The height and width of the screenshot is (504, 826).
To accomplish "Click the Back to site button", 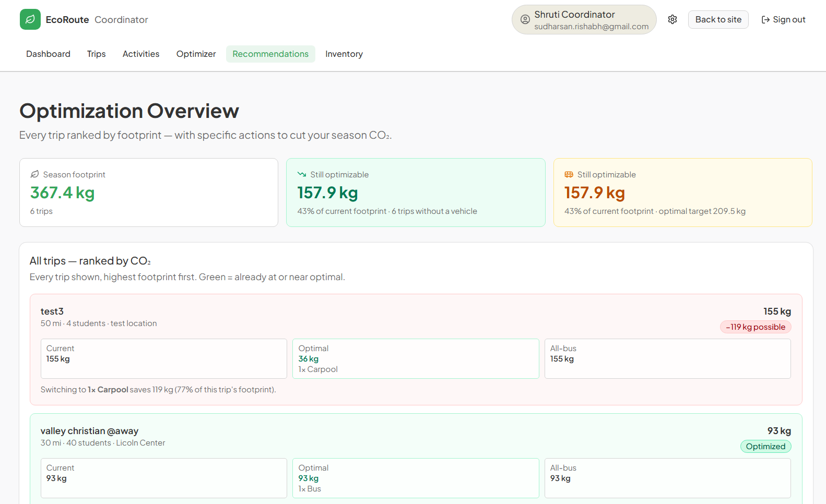I will [718, 19].
